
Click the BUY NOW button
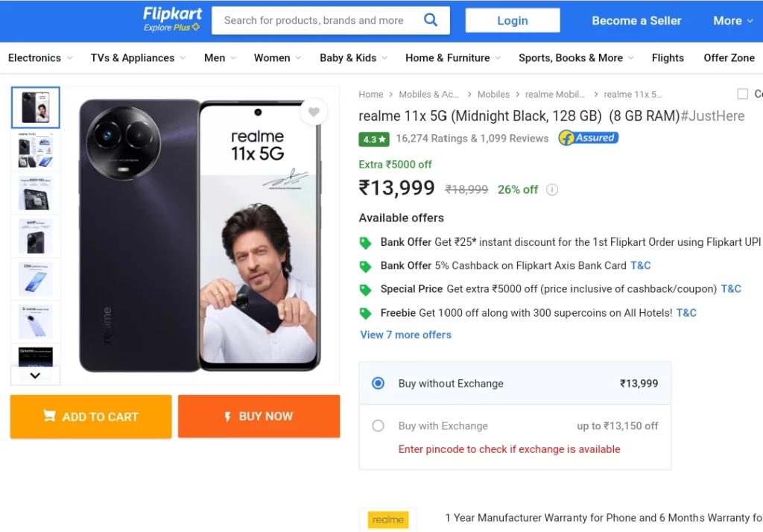coord(259,417)
